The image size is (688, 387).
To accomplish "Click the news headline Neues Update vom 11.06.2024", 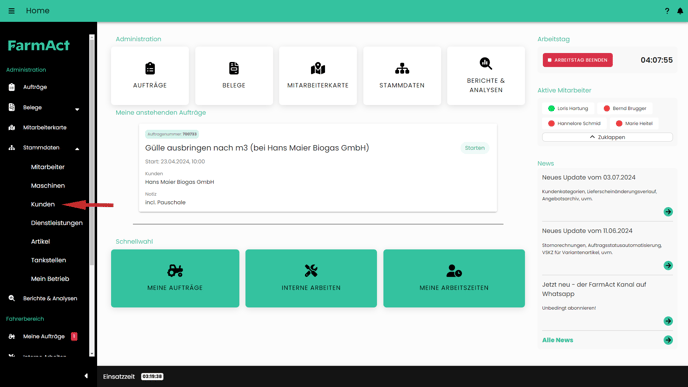I will [x=587, y=231].
